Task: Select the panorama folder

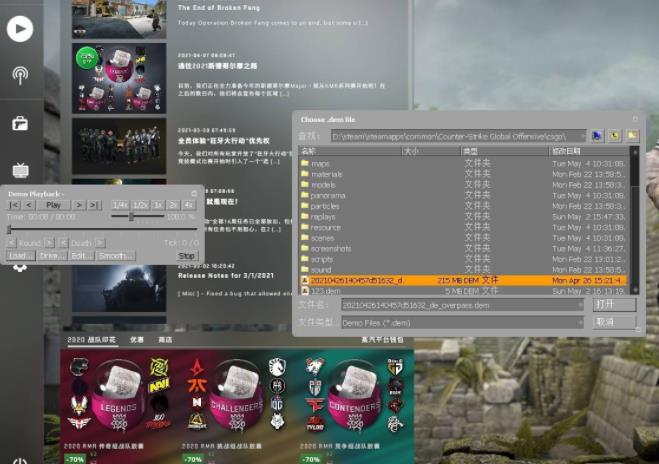Action: tap(464, 195)
